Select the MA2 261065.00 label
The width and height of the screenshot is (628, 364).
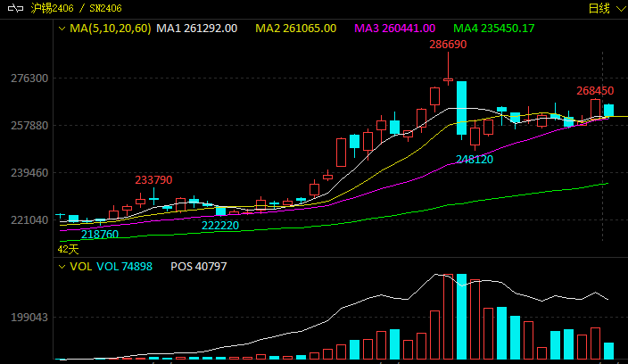click(x=295, y=29)
